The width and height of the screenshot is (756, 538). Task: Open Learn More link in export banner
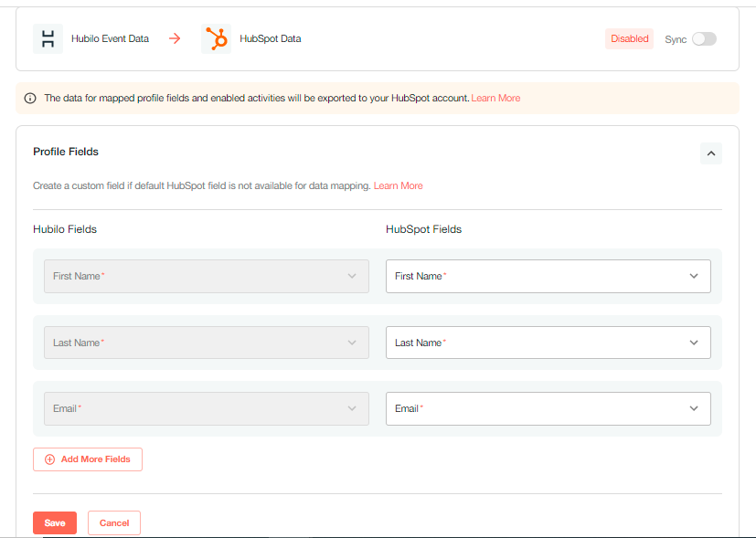[x=495, y=99]
